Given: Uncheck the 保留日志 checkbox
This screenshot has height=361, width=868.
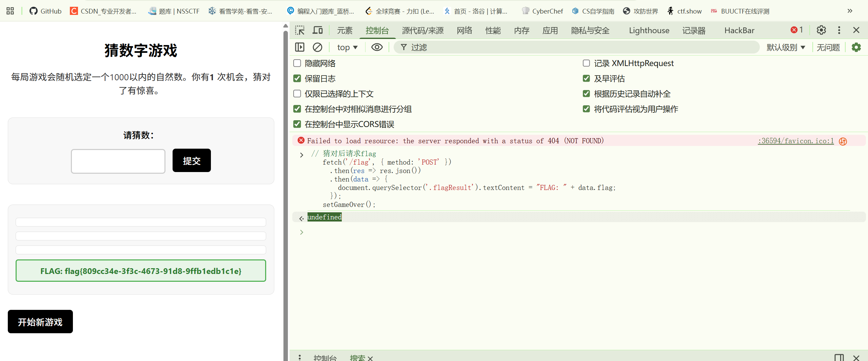Looking at the screenshot, I should click(x=297, y=78).
